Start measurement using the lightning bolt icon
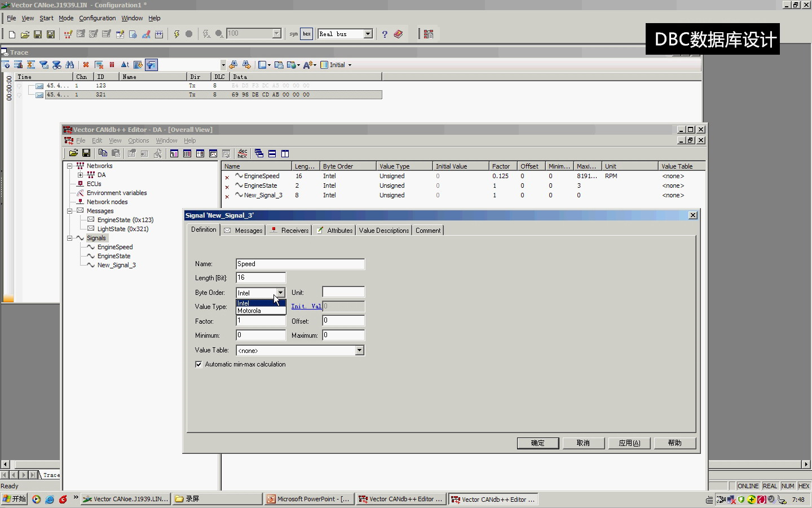812x508 pixels. pos(176,34)
